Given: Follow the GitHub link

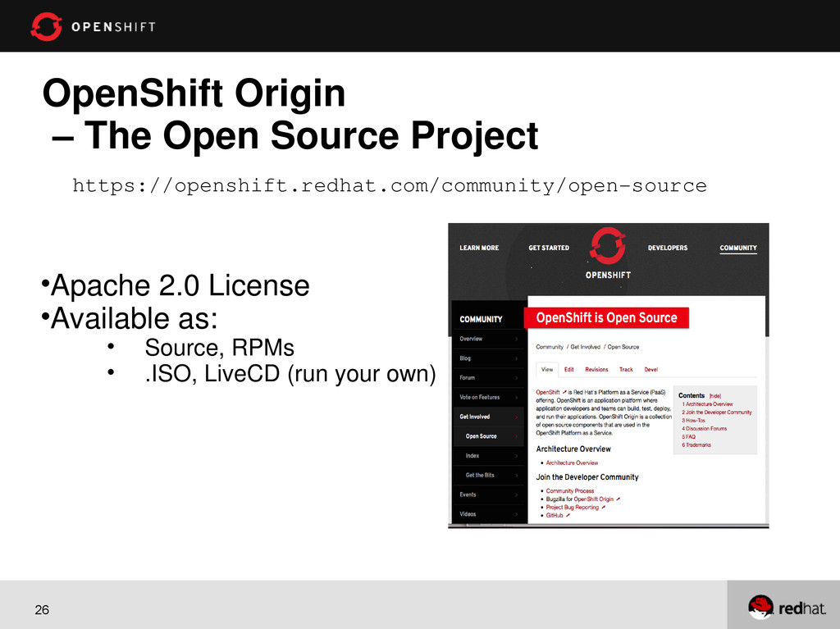Looking at the screenshot, I should point(555,515).
